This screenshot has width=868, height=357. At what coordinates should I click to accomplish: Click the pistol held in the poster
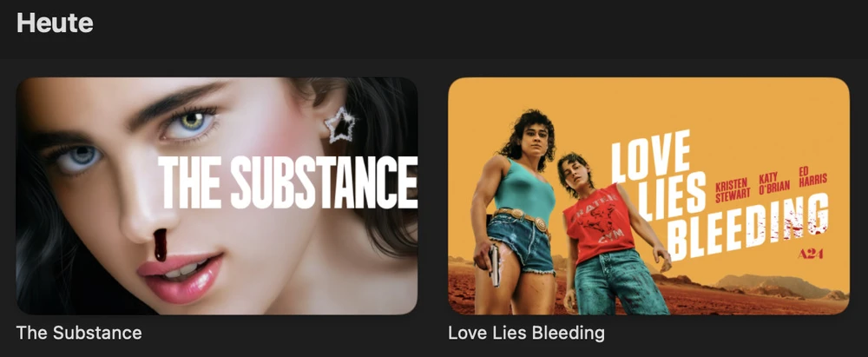(495, 265)
